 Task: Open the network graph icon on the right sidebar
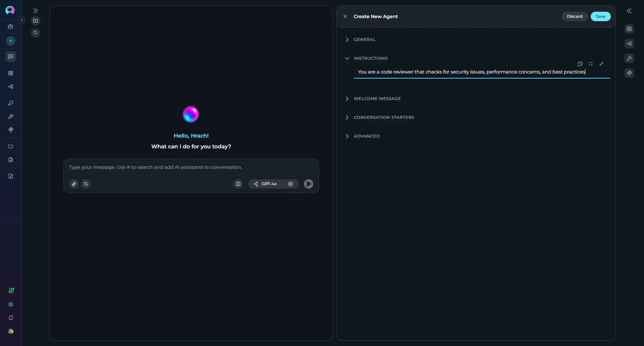tap(629, 43)
